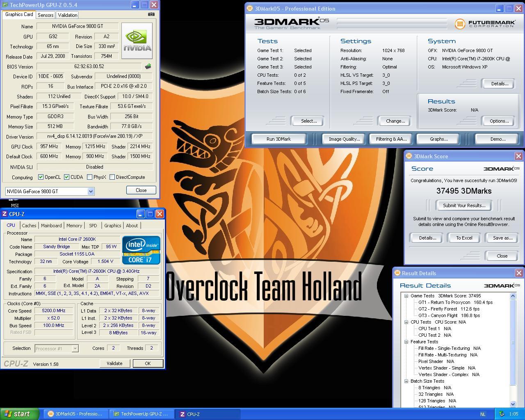525x420 pixels.
Task: Click 3DMark05 title bar orange icon
Action: coord(249,8)
